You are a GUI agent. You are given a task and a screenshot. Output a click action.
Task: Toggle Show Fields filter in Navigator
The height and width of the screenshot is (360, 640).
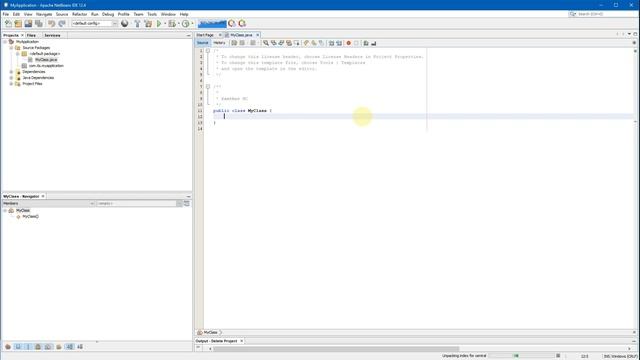point(18,347)
